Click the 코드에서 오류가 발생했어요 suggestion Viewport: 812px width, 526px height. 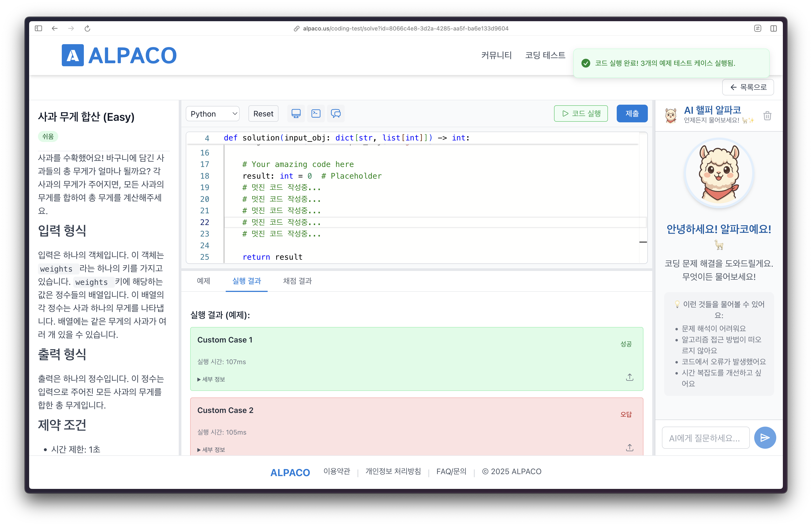[x=723, y=361]
